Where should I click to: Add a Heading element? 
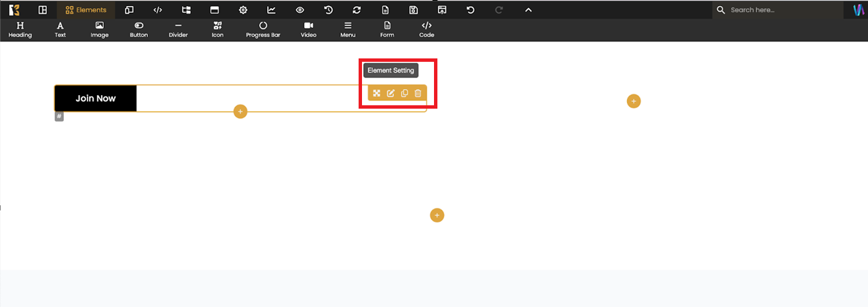20,30
